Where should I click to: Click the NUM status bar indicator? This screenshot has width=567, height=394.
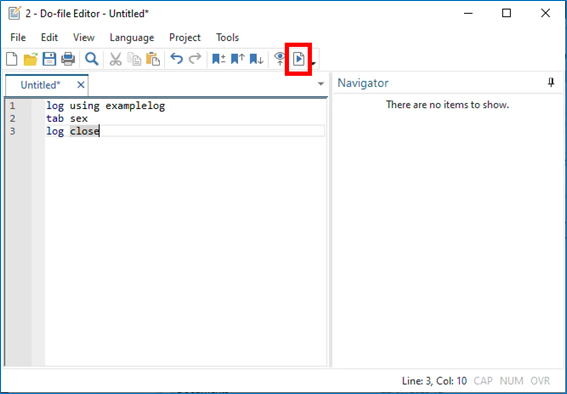click(511, 381)
